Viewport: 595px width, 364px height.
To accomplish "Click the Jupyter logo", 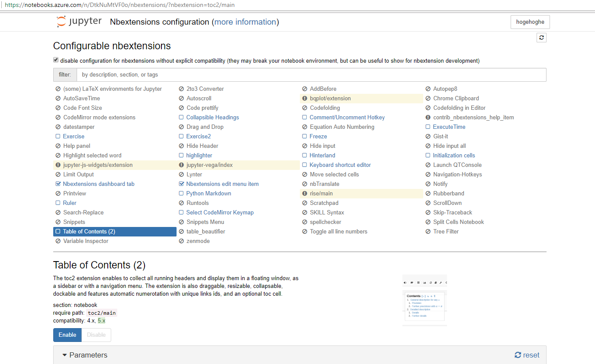I will point(79,21).
